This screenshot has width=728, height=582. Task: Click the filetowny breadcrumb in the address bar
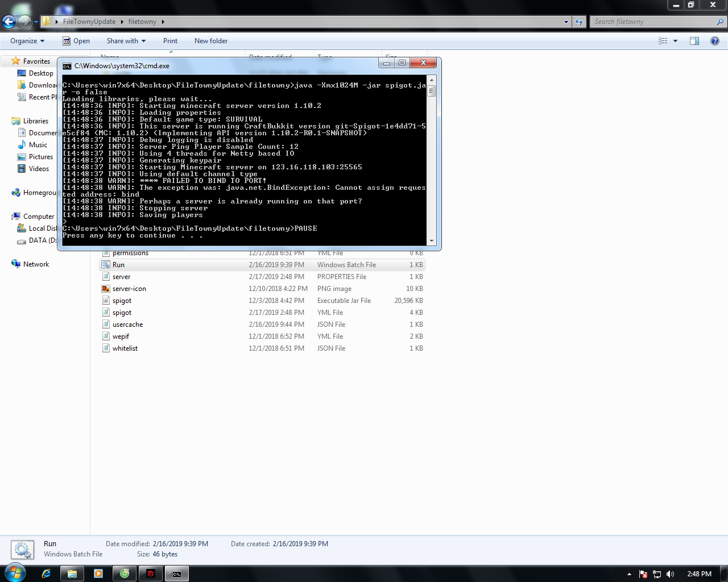click(x=142, y=22)
